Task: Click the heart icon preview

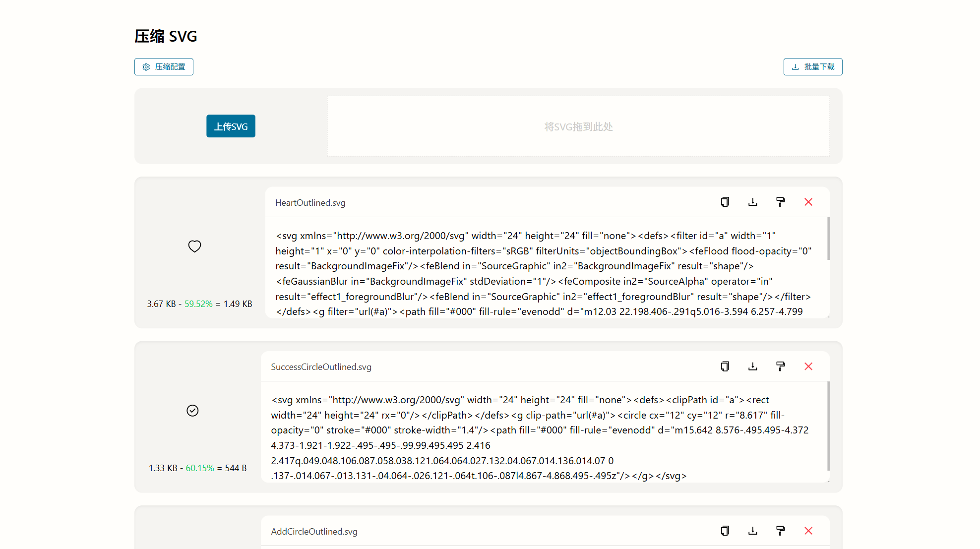Action: (194, 246)
